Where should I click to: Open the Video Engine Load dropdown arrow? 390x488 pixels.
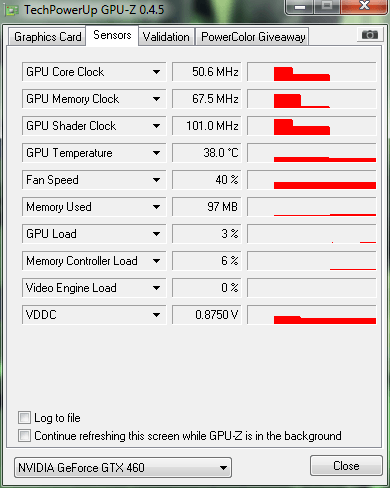pyautogui.click(x=156, y=288)
